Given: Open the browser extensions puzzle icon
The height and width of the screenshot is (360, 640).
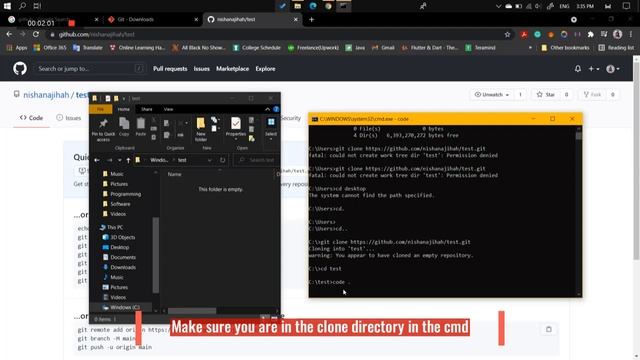Looking at the screenshot, I should [x=590, y=35].
